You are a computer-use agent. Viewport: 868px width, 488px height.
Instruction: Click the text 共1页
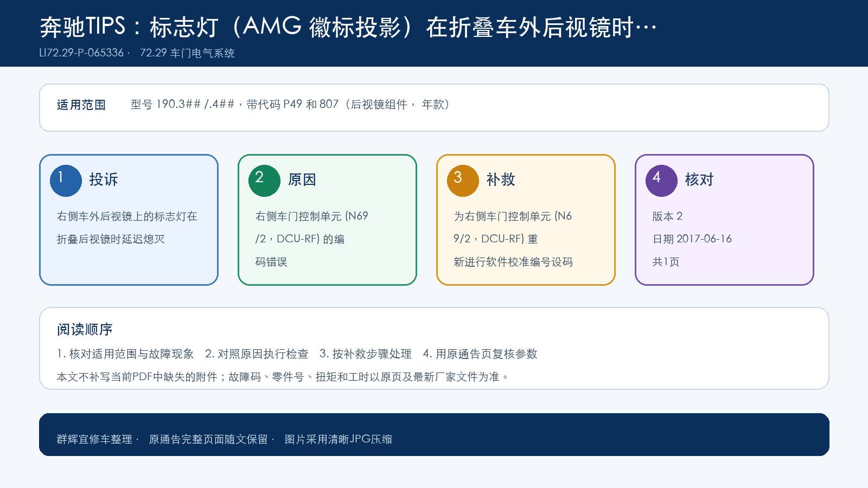coord(666,262)
